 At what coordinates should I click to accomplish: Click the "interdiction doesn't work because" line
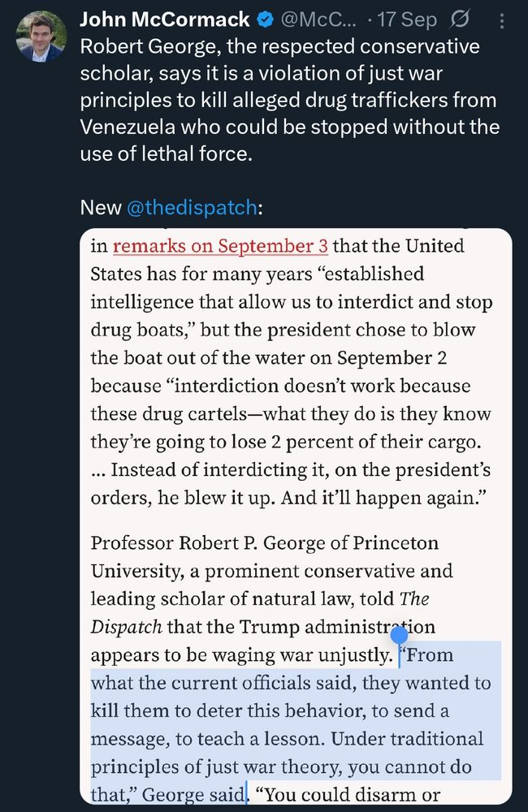click(280, 386)
